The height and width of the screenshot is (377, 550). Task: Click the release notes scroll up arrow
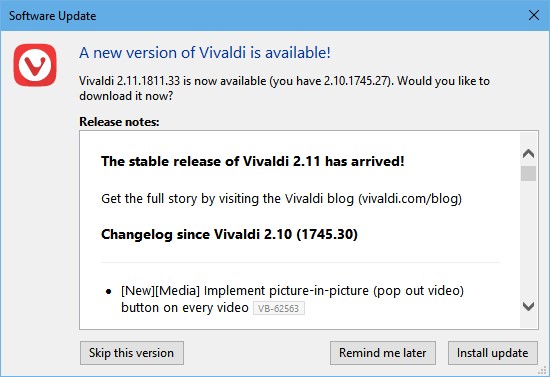click(528, 153)
